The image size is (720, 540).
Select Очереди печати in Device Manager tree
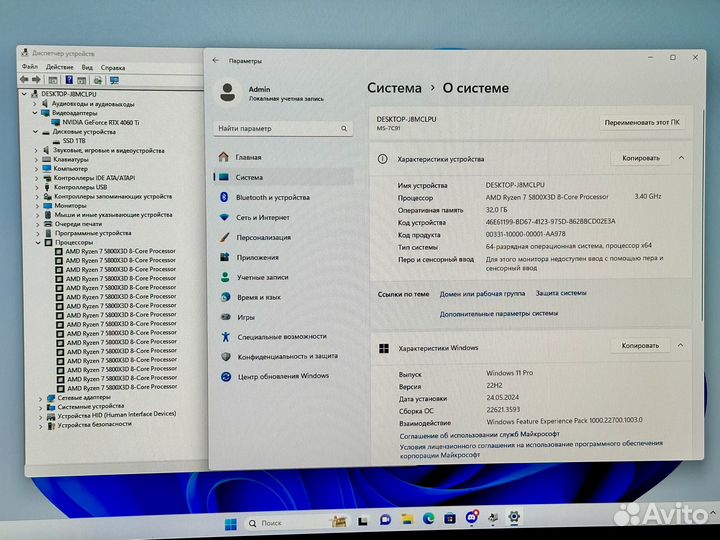78,224
